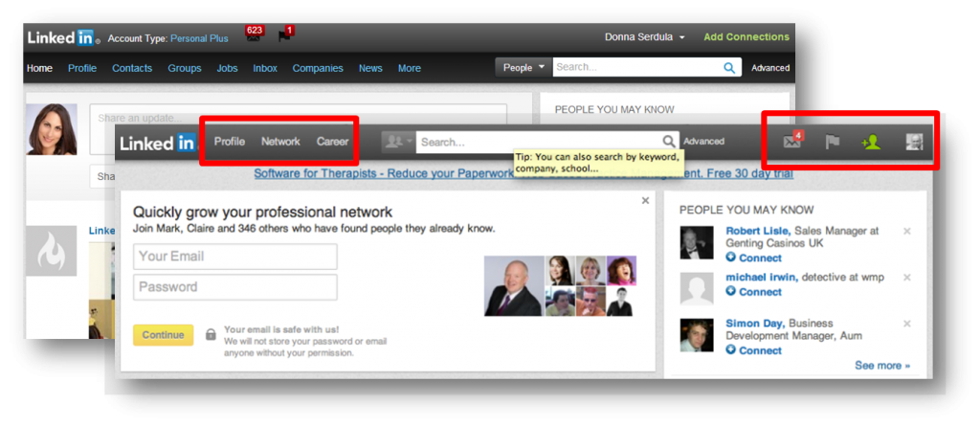Open the Career menu

[332, 142]
